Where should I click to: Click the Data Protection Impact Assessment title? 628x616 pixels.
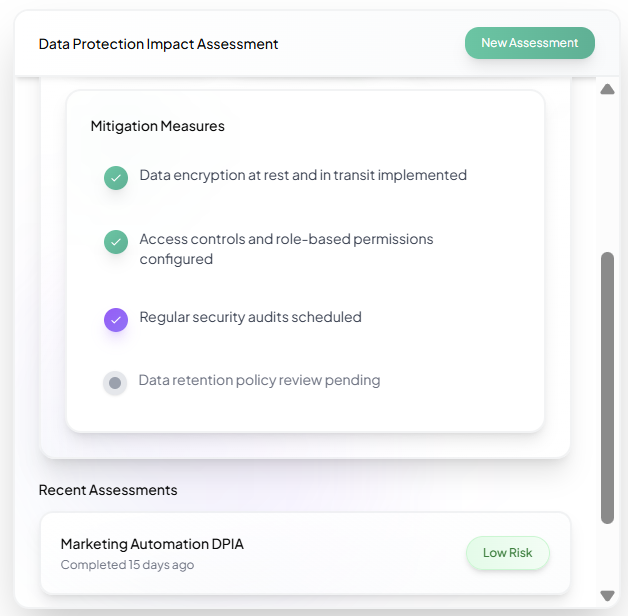(x=158, y=44)
